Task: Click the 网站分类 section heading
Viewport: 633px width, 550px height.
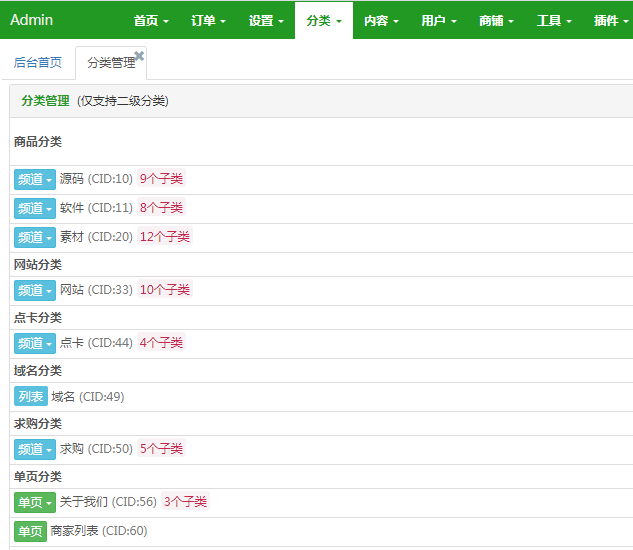Action: (38, 265)
